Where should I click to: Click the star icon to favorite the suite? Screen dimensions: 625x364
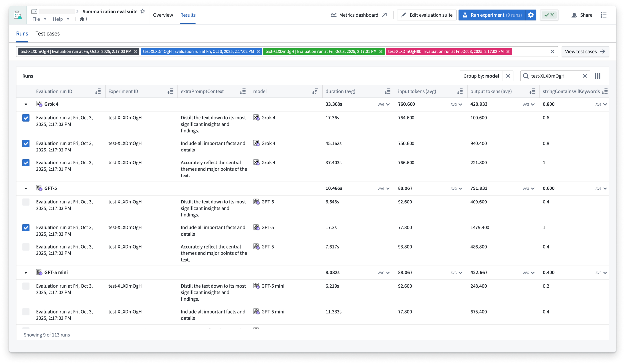click(x=143, y=12)
